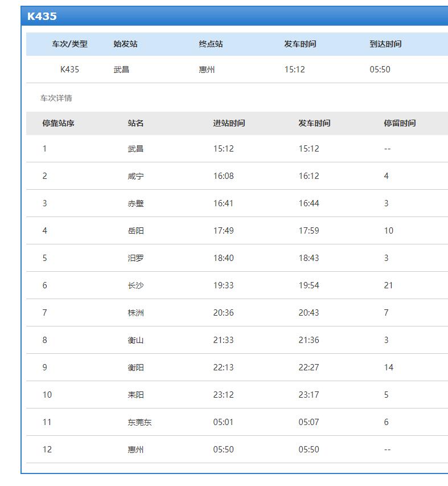Click the 车次/类型 column header
The image size is (448, 486).
point(69,44)
